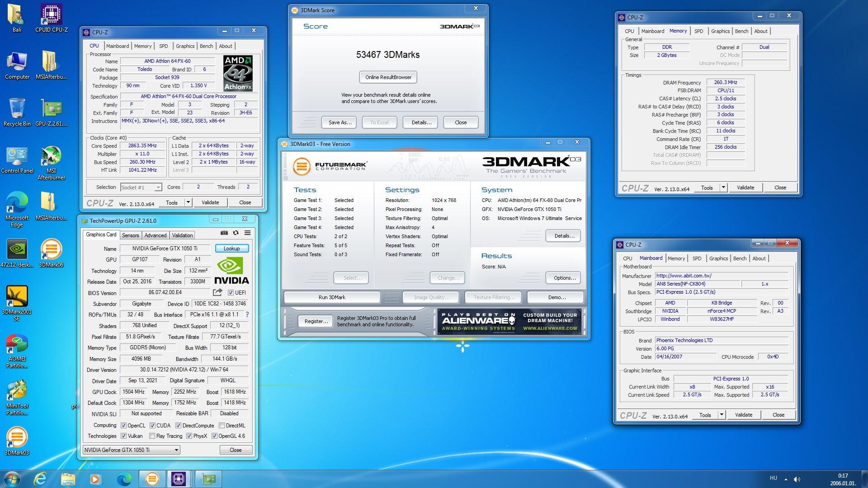Open the Computer desktop icon
868x488 pixels.
[x=17, y=66]
